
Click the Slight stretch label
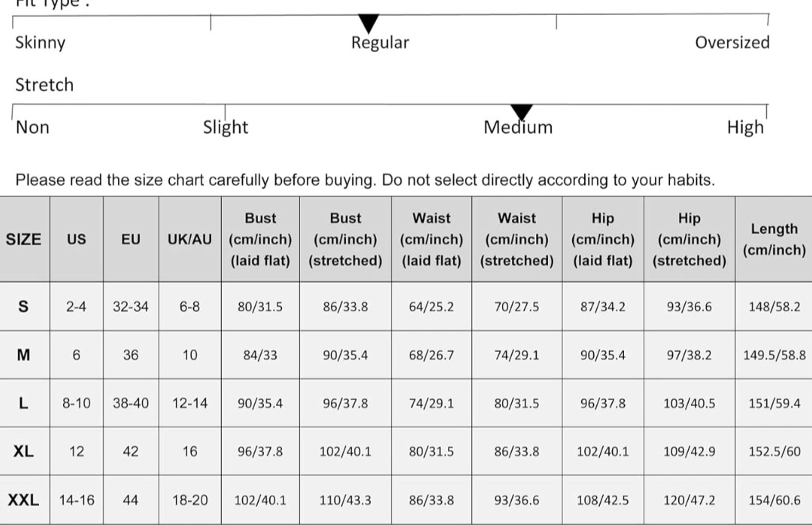226,127
